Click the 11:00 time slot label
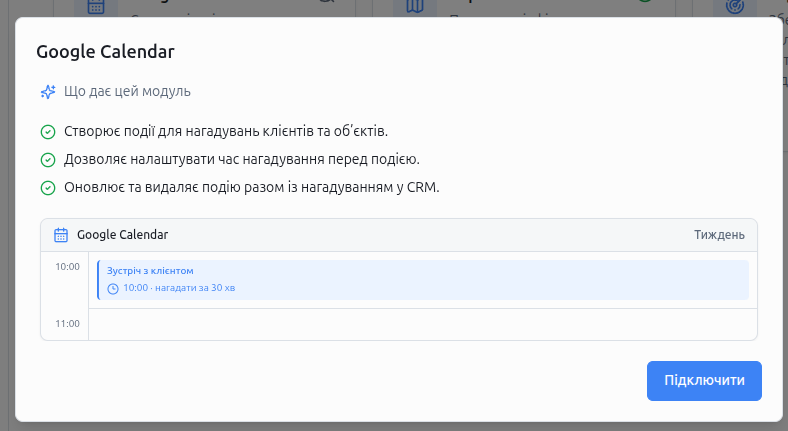Image resolution: width=788 pixels, height=431 pixels. 67,324
